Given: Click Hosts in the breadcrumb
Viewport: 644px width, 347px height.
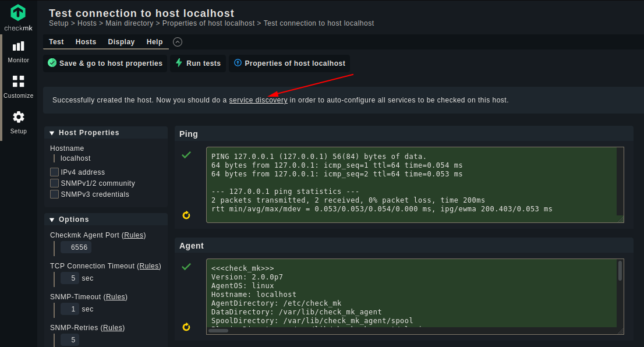Looking at the screenshot, I should point(87,23).
